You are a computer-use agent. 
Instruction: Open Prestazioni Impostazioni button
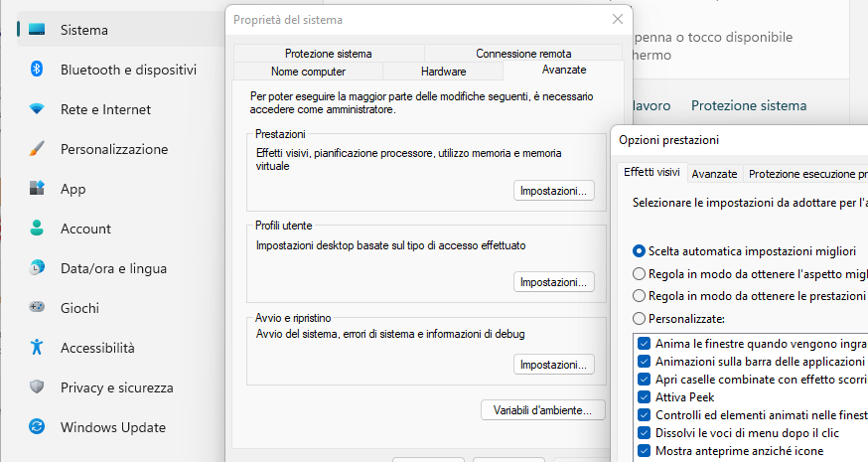click(x=553, y=191)
